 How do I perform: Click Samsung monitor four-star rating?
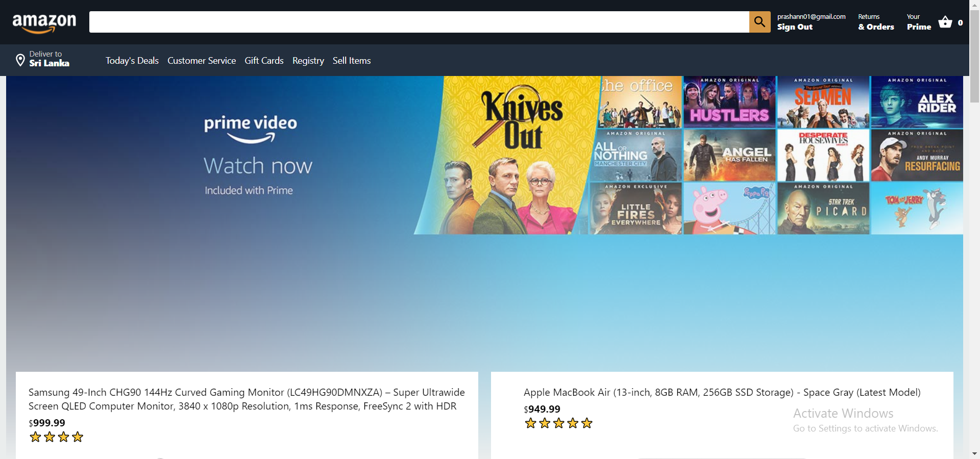click(56, 437)
